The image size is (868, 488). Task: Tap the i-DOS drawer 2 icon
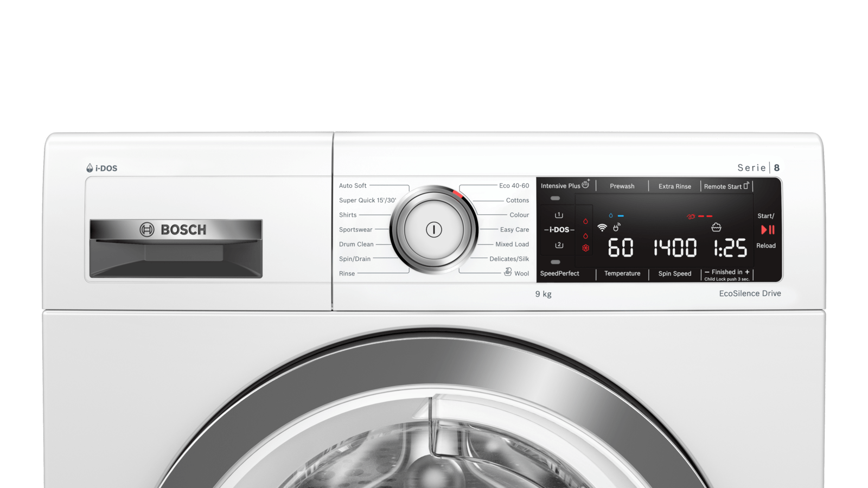click(559, 245)
